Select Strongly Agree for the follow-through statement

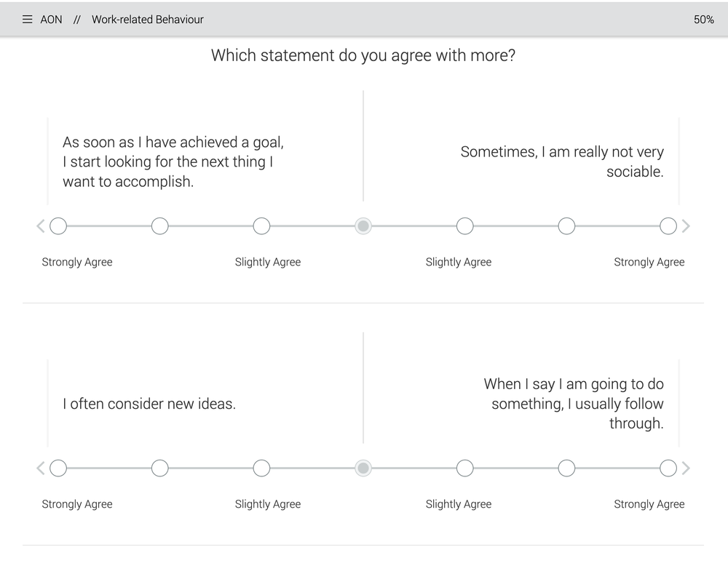(668, 468)
